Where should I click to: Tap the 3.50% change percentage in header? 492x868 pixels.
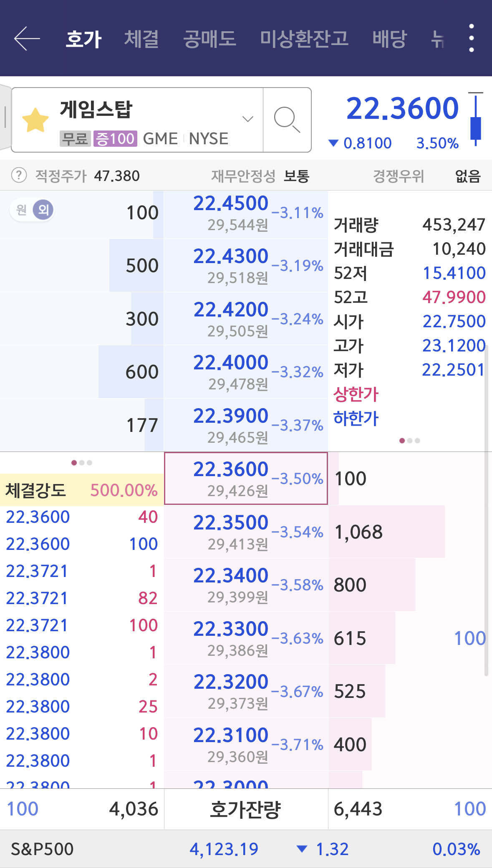point(437,143)
